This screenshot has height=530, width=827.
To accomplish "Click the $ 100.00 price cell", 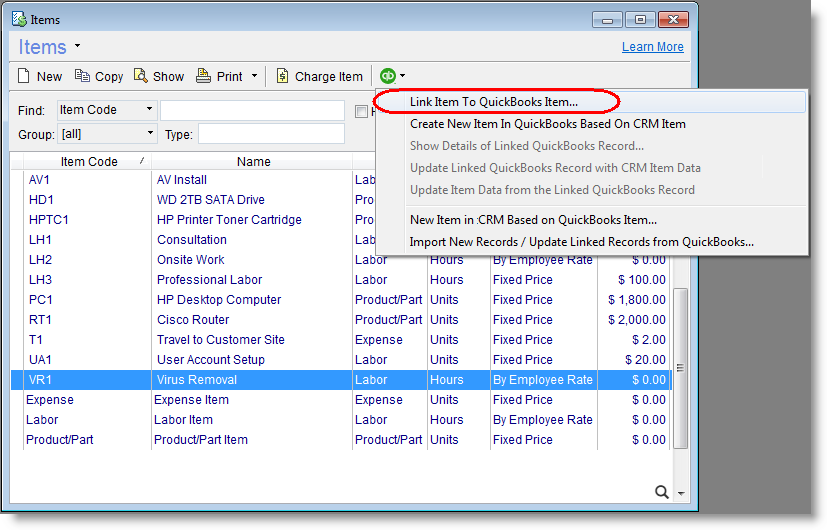I will point(641,280).
